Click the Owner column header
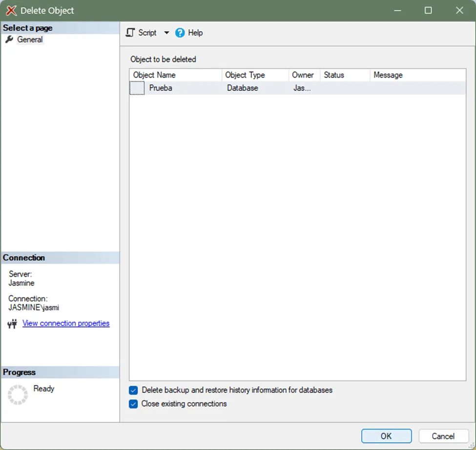Screen dimensions: 476x450 tap(303, 75)
